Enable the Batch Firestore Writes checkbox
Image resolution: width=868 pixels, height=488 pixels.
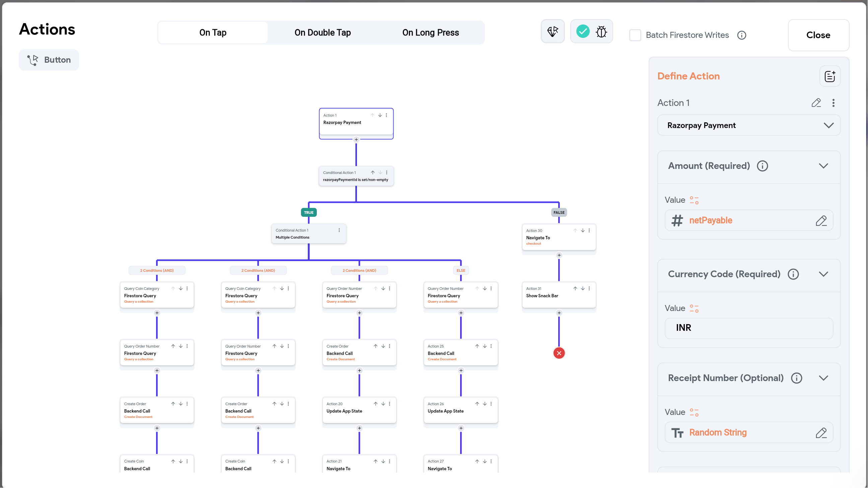click(x=635, y=35)
